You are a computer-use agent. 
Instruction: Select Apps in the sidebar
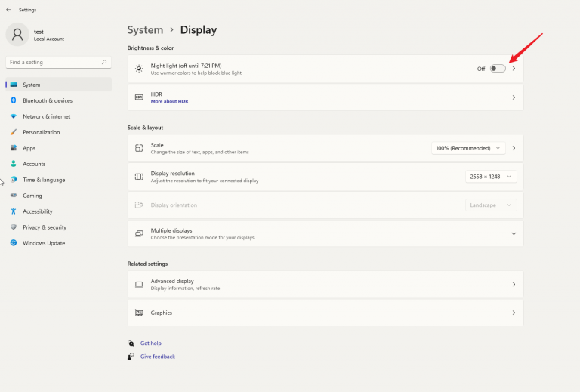point(29,148)
